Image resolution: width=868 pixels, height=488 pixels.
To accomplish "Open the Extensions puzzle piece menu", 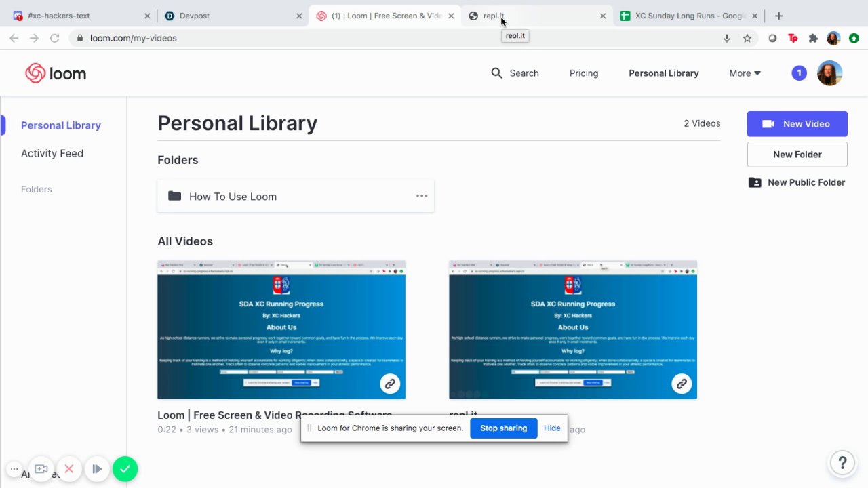I will tap(813, 38).
